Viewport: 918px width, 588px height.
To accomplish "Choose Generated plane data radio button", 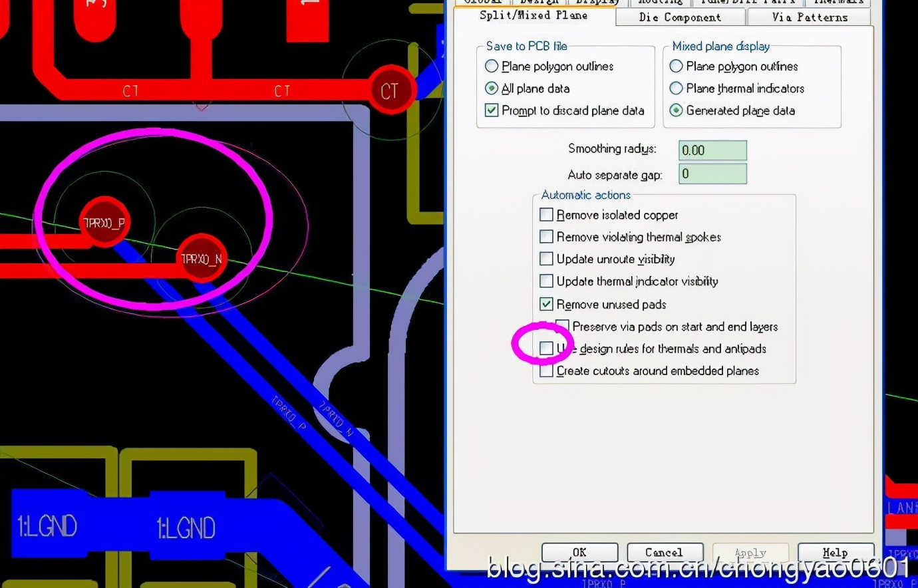I will (676, 110).
